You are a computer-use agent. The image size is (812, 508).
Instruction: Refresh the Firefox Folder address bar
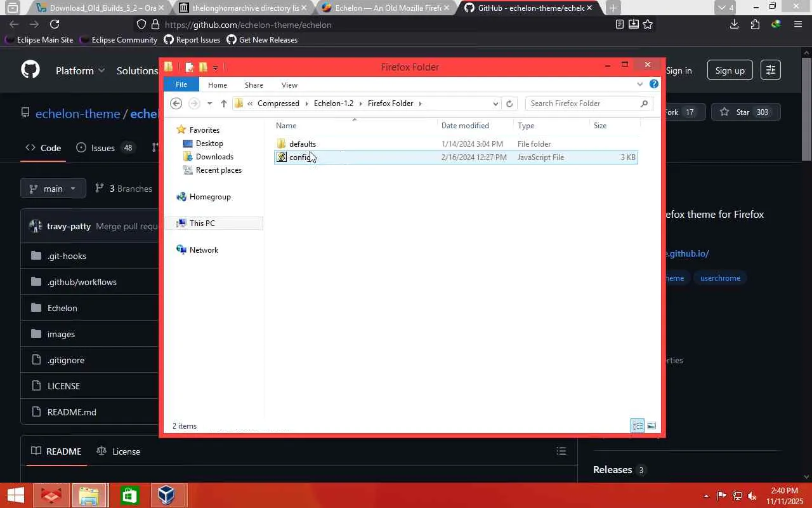(509, 104)
